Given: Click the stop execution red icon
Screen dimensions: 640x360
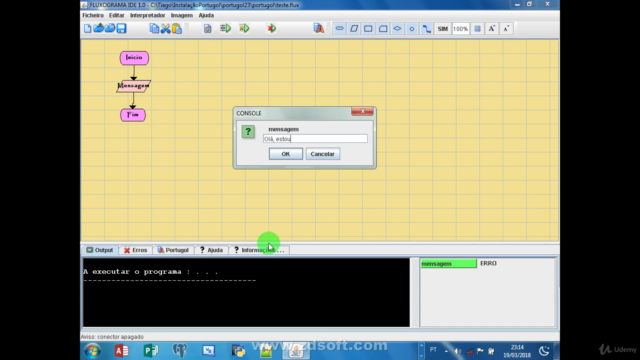Looking at the screenshot, I should click(271, 28).
